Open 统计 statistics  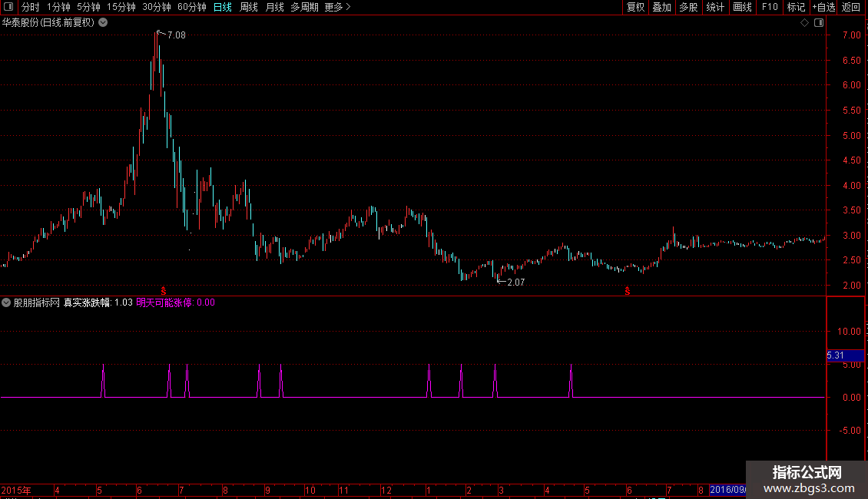tap(715, 7)
